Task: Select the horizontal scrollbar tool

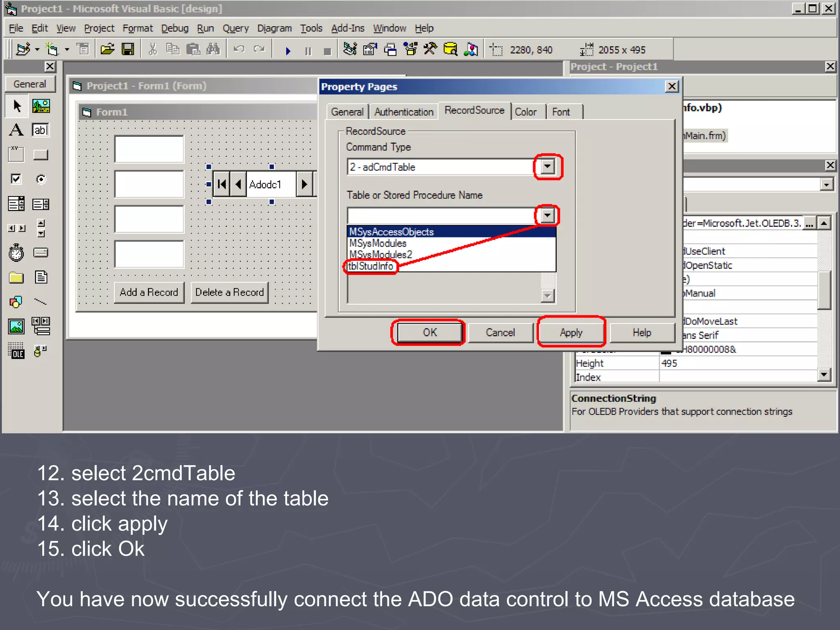Action: [x=16, y=228]
